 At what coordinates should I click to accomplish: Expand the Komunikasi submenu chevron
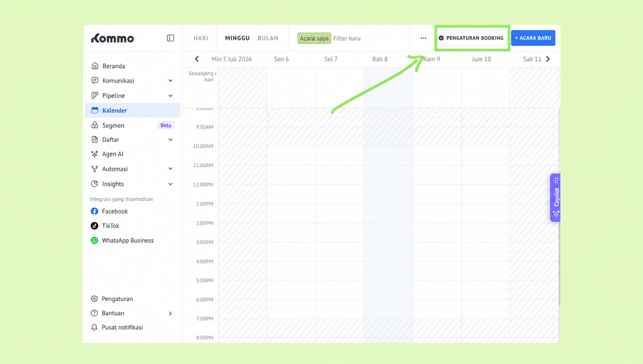170,81
